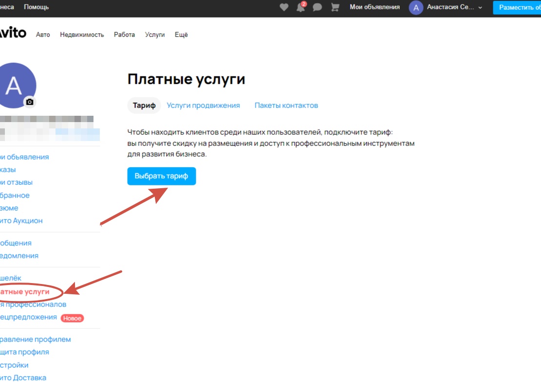This screenshot has height=392, width=541.
Task: Open sidebar link Спецпредложения
Action: 28,317
